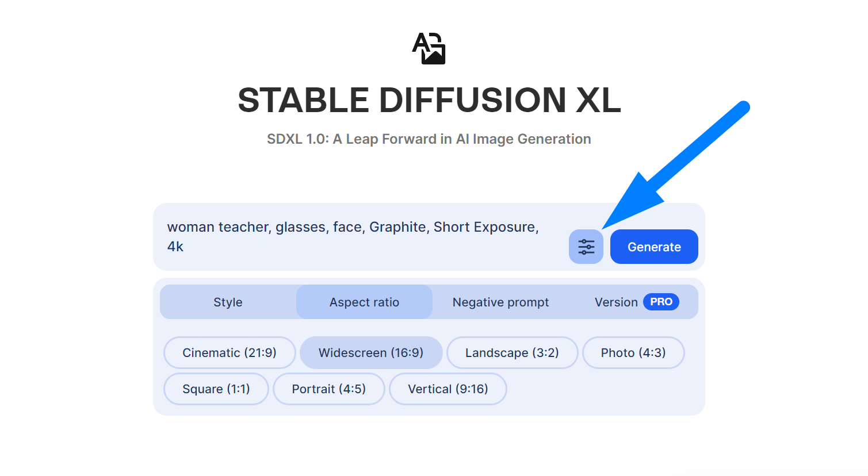This screenshot has width=868, height=476.
Task: Choose Cinematic (21:9) aspect ratio
Action: click(230, 352)
